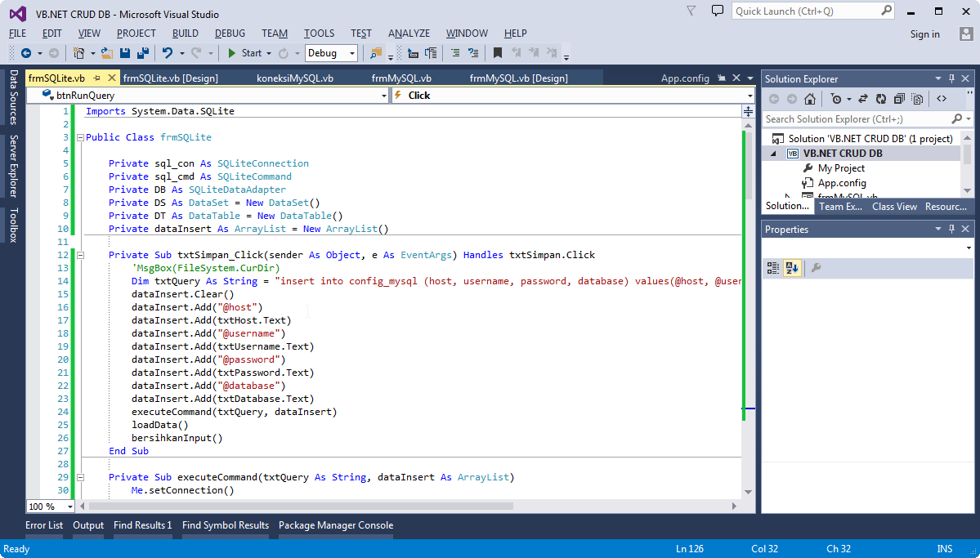Open the Feedback speech bubble icon
The height and width of the screenshot is (558, 980).
tap(718, 11)
